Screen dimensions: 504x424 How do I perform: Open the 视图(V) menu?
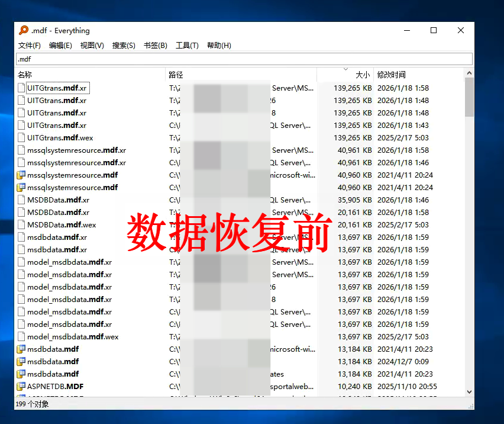pyautogui.click(x=92, y=46)
